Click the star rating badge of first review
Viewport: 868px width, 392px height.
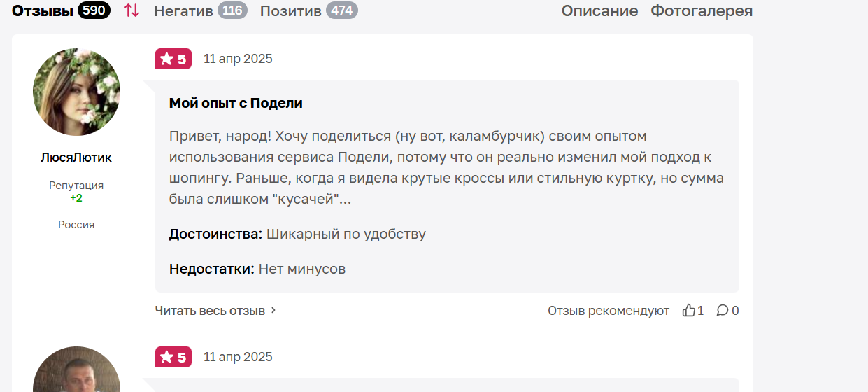[173, 59]
